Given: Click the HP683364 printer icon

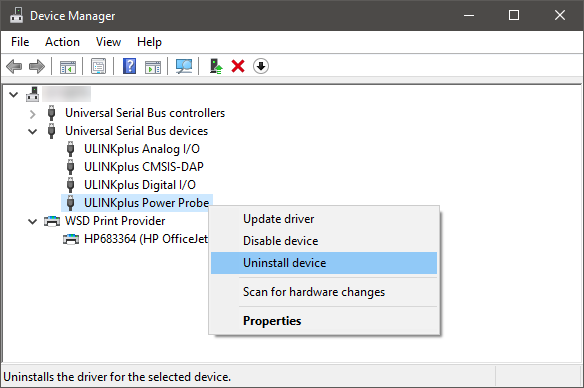Looking at the screenshot, I should click(71, 239).
